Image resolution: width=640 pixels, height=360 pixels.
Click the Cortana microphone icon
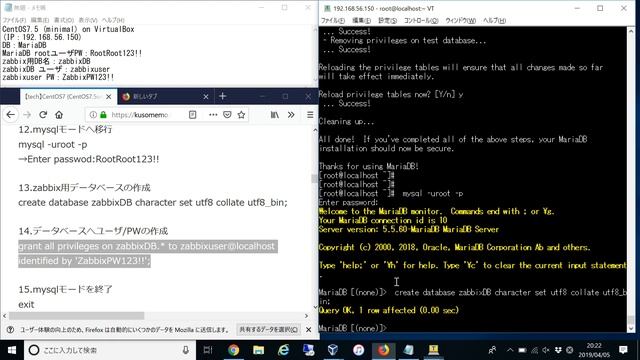(186, 350)
